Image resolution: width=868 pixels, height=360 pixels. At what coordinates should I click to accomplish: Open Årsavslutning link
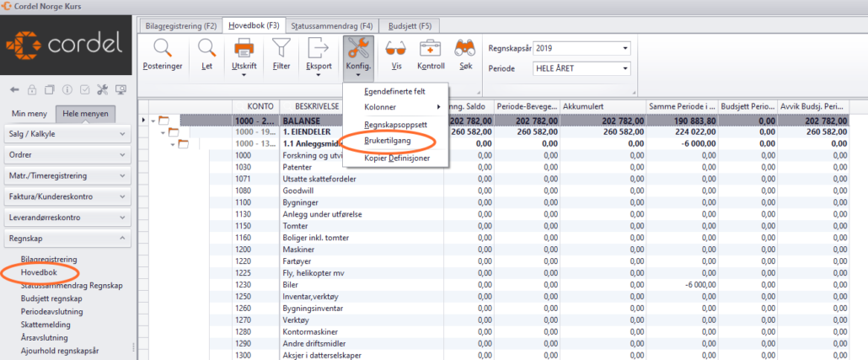point(45,337)
